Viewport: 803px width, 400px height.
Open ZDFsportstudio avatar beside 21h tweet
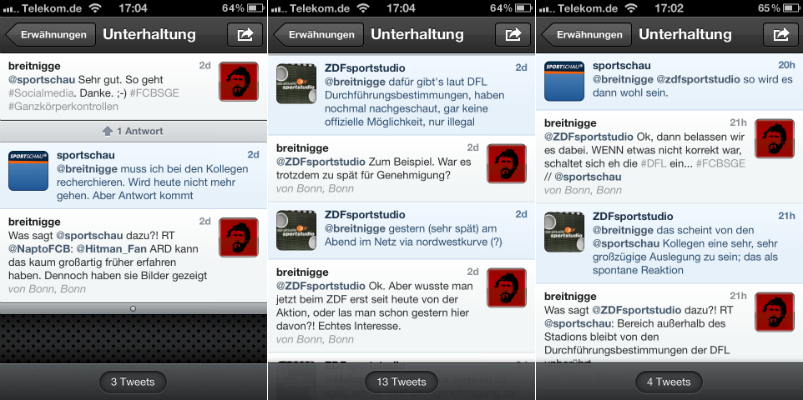click(x=564, y=232)
